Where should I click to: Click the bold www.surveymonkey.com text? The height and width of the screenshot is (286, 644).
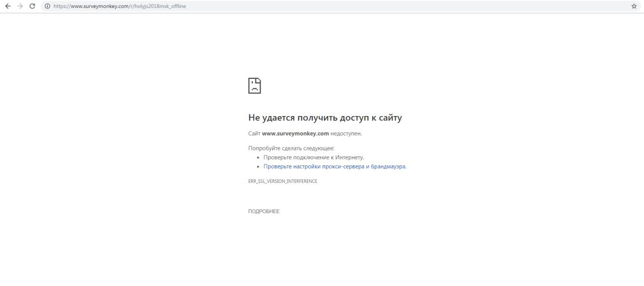pos(295,134)
